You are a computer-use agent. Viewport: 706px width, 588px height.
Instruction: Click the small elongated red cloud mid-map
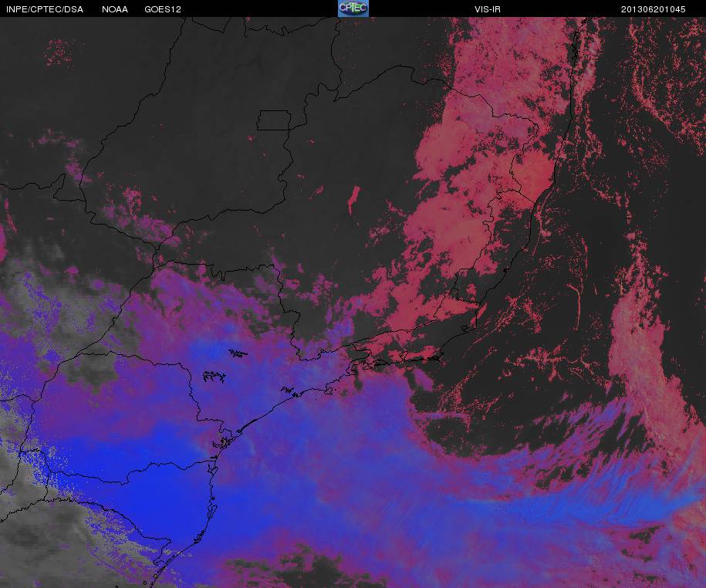[354, 199]
